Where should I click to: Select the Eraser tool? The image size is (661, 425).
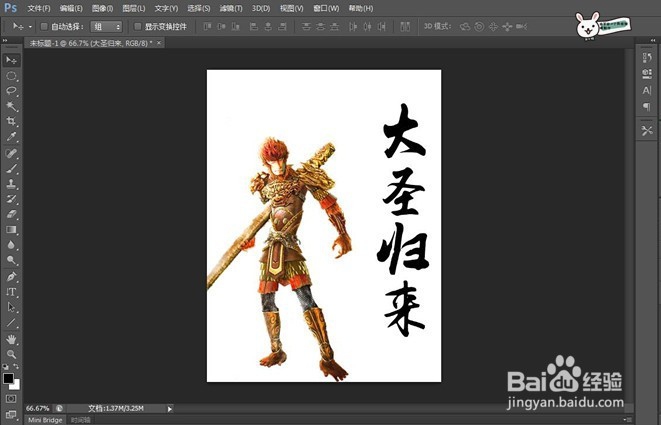point(11,214)
